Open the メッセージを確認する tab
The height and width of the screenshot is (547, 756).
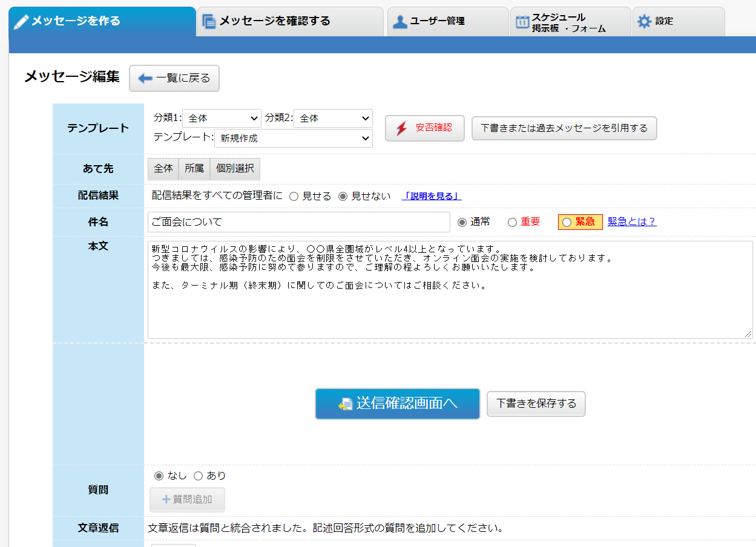pyautogui.click(x=290, y=22)
